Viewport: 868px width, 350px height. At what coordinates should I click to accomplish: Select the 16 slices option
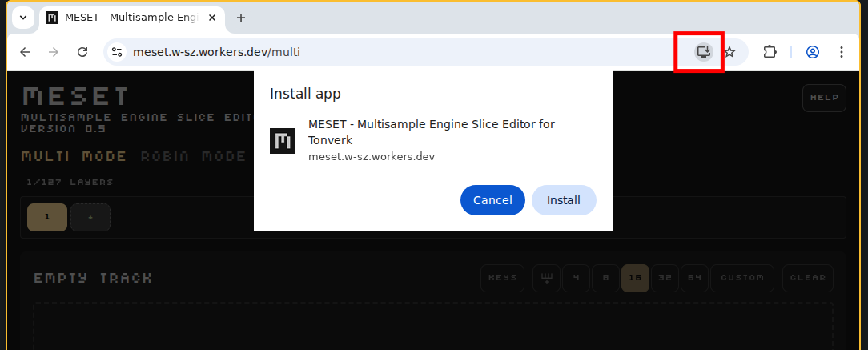coord(635,278)
